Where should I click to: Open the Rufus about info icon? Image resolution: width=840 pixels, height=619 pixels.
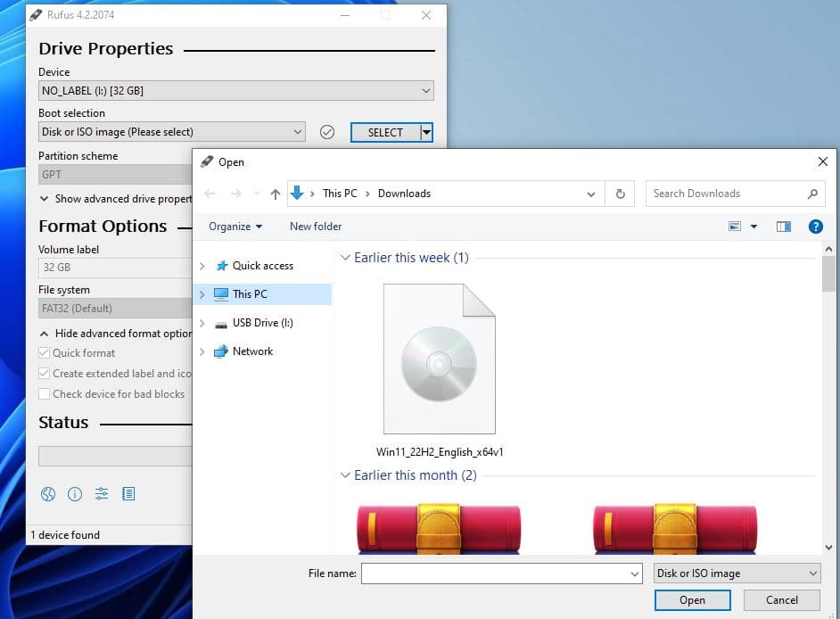[75, 494]
